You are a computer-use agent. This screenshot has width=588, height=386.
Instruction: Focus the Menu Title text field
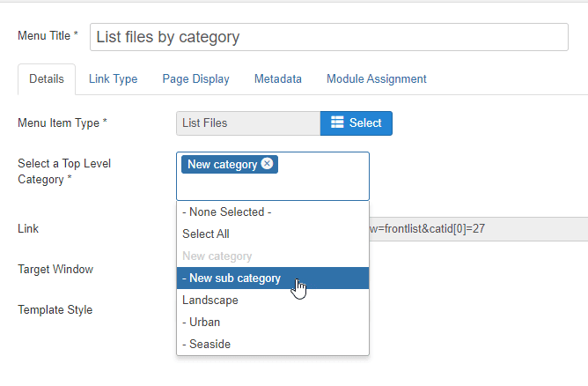pos(328,37)
